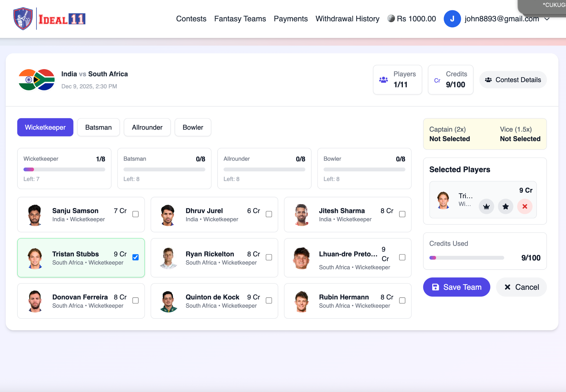Screen dimensions: 566x392
Task: Open Contest Details
Action: tap(513, 80)
